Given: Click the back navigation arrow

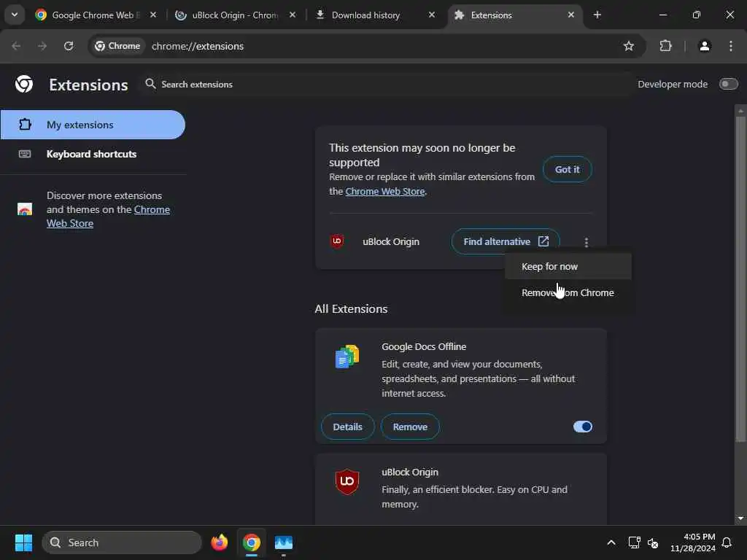Looking at the screenshot, I should [x=16, y=46].
